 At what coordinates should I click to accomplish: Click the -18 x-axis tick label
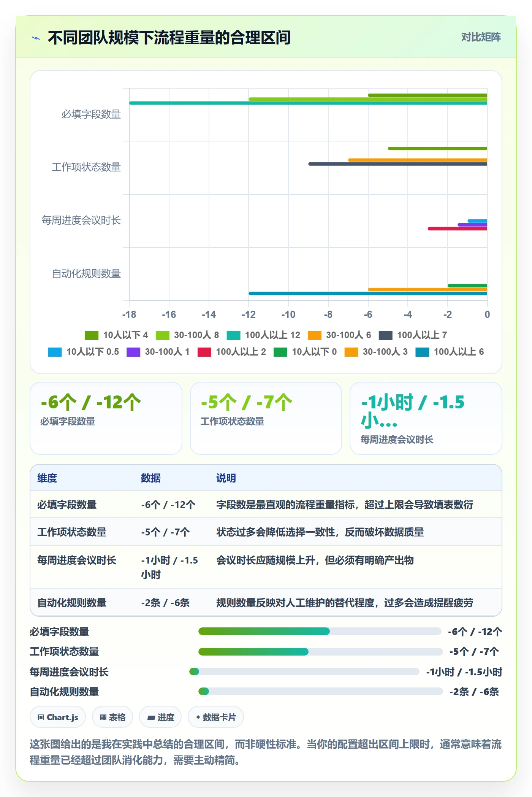click(x=129, y=314)
